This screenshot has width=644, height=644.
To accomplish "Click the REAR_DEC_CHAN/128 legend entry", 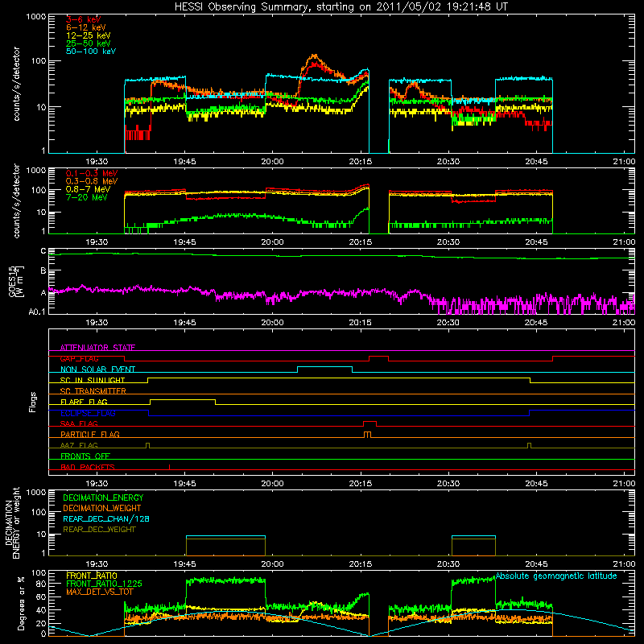I will [x=106, y=518].
